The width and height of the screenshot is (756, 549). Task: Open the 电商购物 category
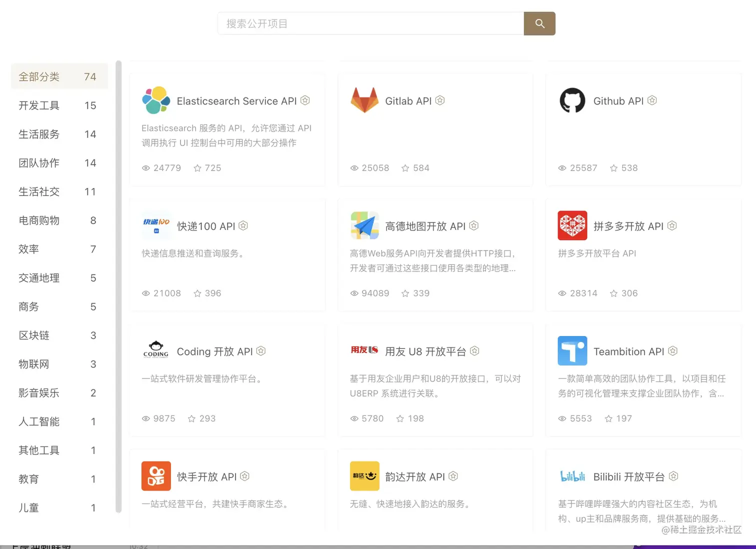59,220
